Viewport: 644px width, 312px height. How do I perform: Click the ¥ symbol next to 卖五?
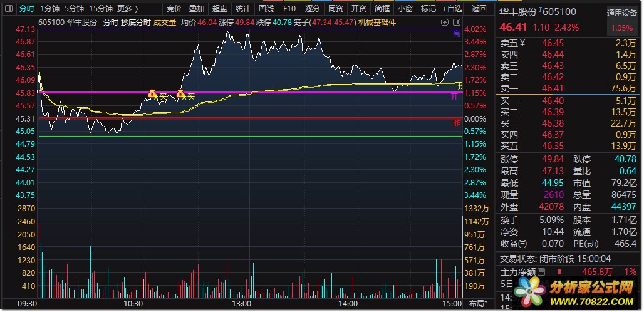[522, 43]
